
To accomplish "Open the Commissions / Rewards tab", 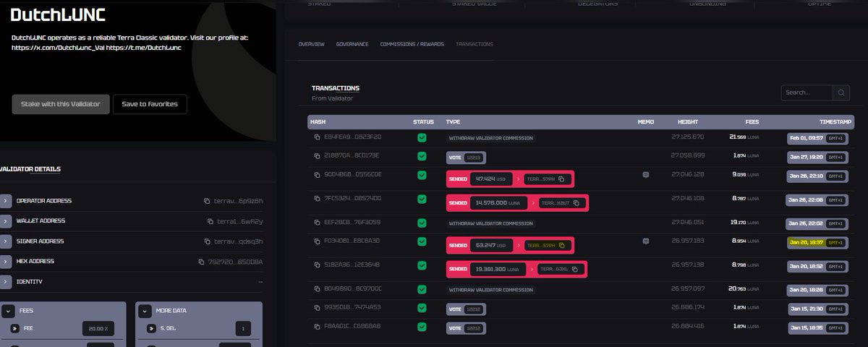I will tap(412, 44).
